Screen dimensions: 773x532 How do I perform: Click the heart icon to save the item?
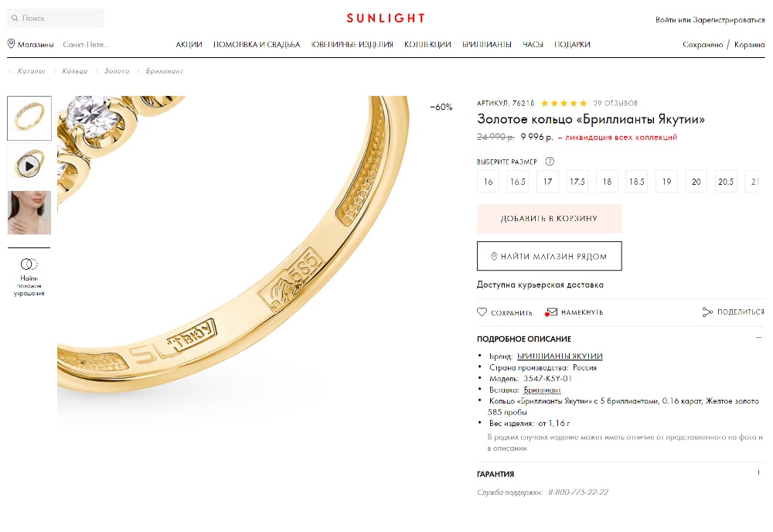tap(482, 312)
